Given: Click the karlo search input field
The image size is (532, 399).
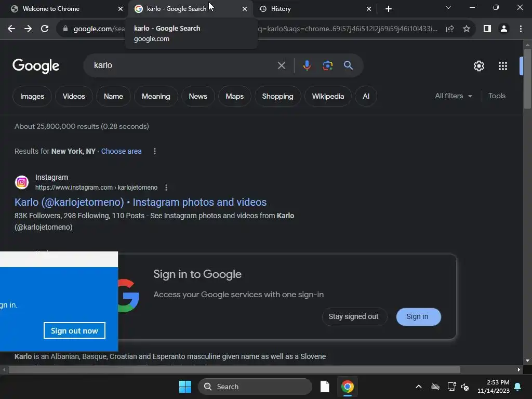Looking at the screenshot, I should [x=183, y=65].
